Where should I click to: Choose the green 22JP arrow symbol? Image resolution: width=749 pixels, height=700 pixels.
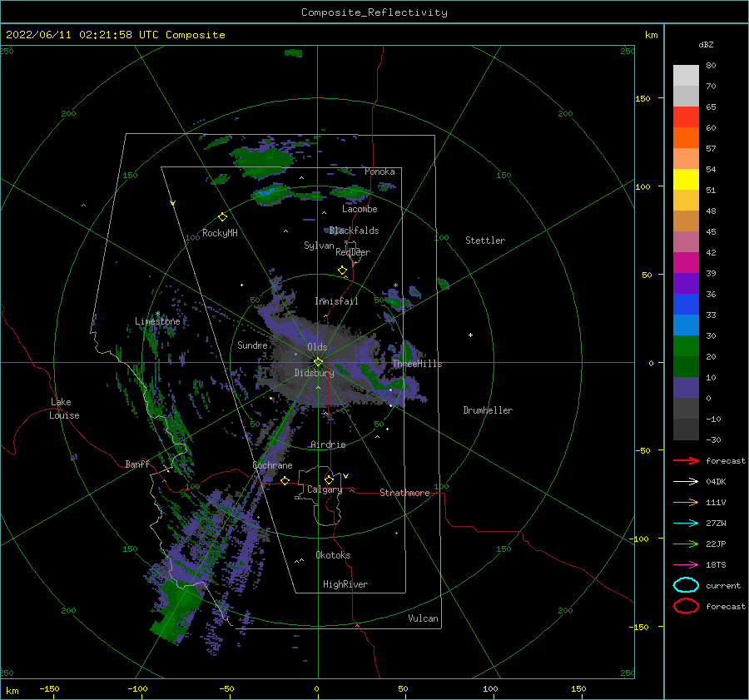(x=686, y=544)
